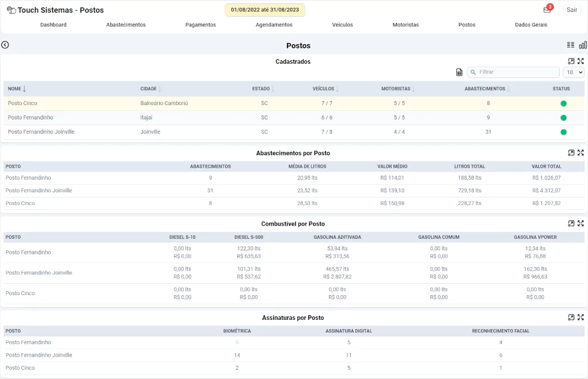Open Cadastrados panel in new window icon
This screenshot has height=379, width=588.
[x=571, y=61]
